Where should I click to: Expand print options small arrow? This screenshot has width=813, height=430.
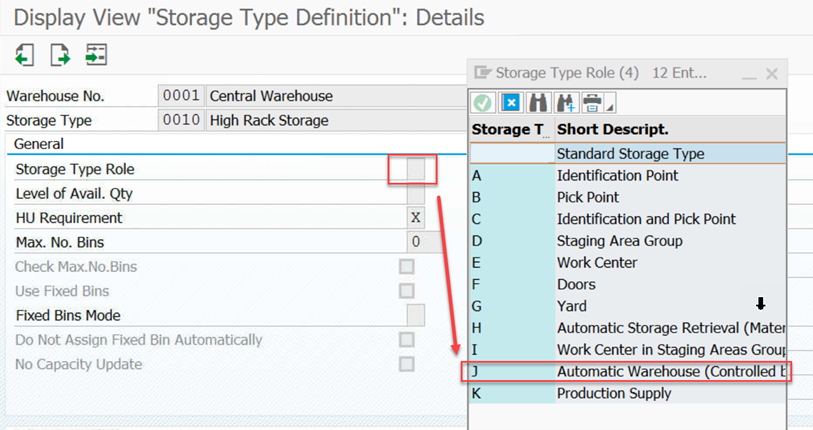[x=610, y=107]
